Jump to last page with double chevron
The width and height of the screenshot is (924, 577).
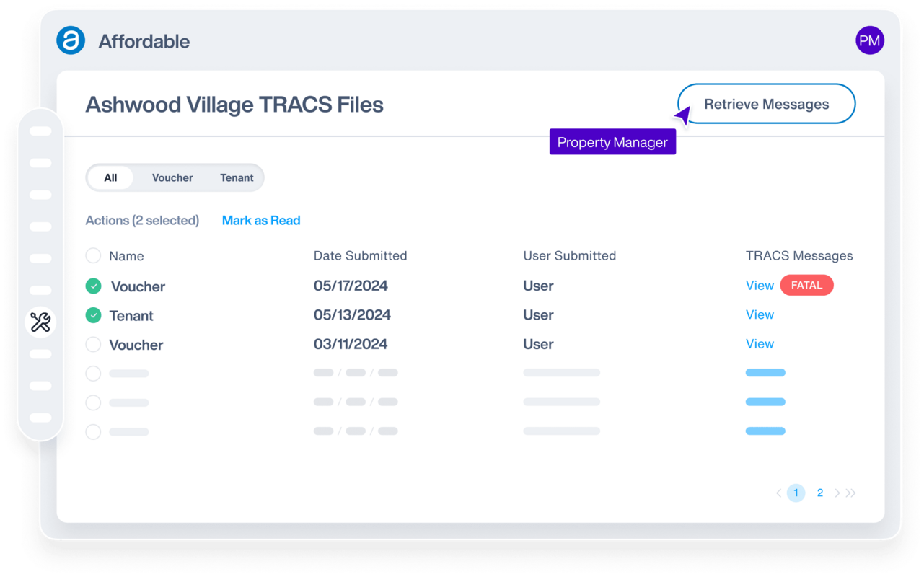coord(851,493)
